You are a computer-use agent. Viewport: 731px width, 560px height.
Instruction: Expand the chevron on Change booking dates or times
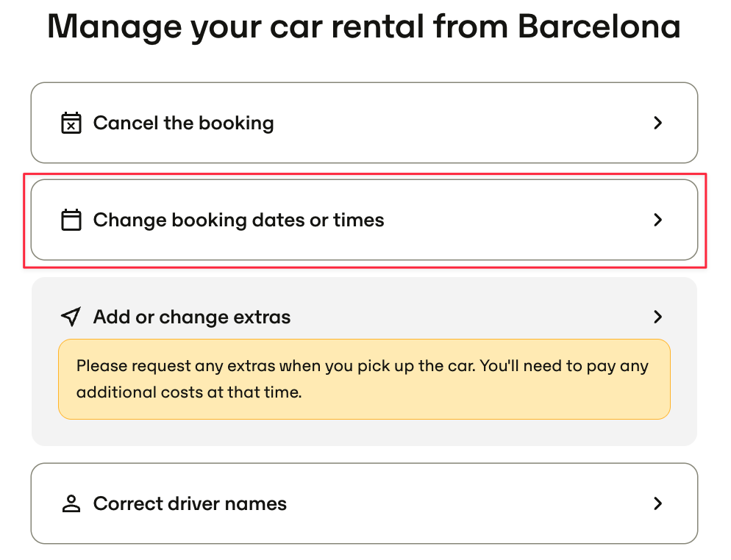657,220
